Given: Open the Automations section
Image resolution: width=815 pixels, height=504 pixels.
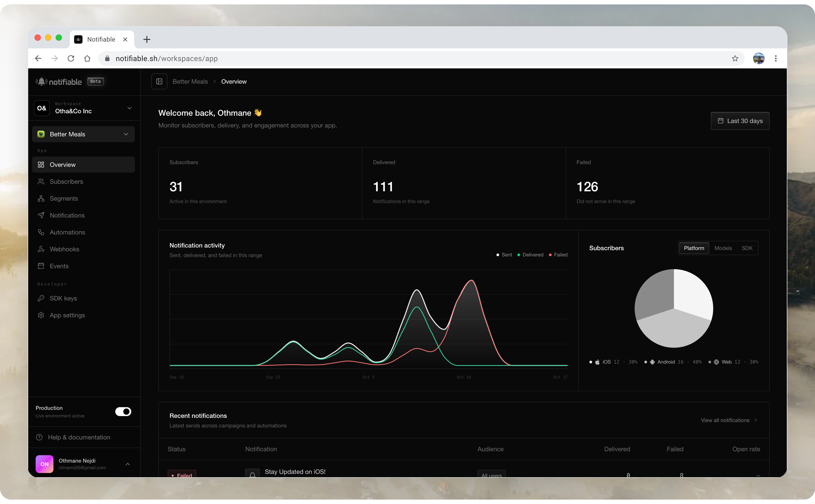Looking at the screenshot, I should point(83,232).
